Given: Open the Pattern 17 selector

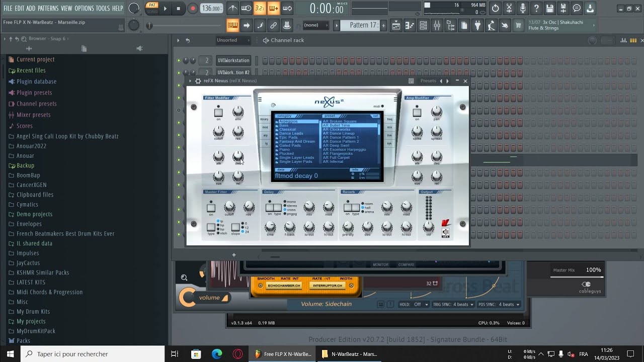Looking at the screenshot, I should coord(360,25).
